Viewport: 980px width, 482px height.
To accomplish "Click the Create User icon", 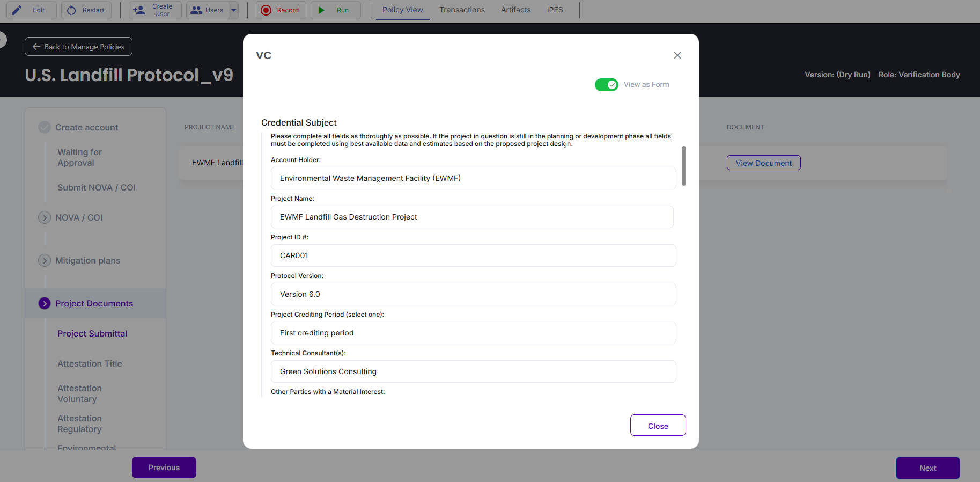I will pyautogui.click(x=139, y=10).
